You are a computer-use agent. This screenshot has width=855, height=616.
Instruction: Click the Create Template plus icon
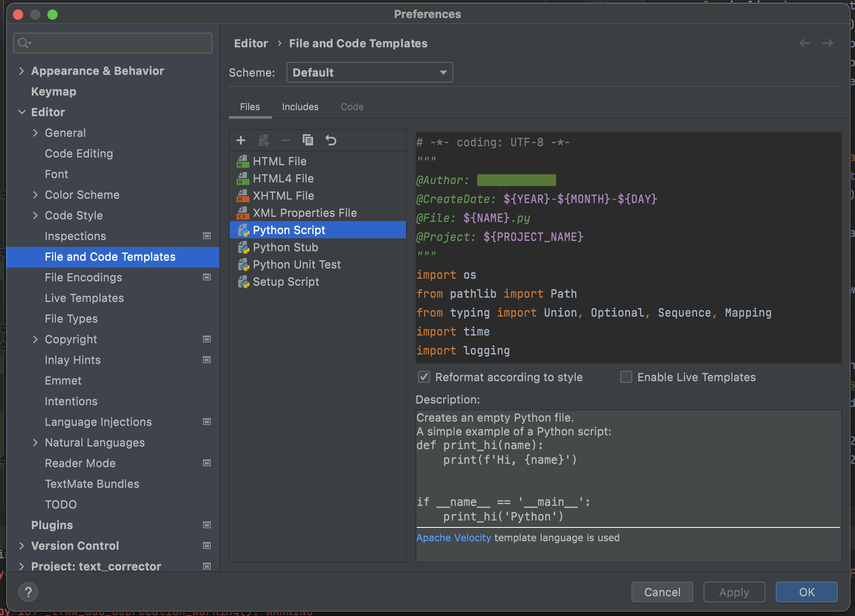tap(241, 140)
